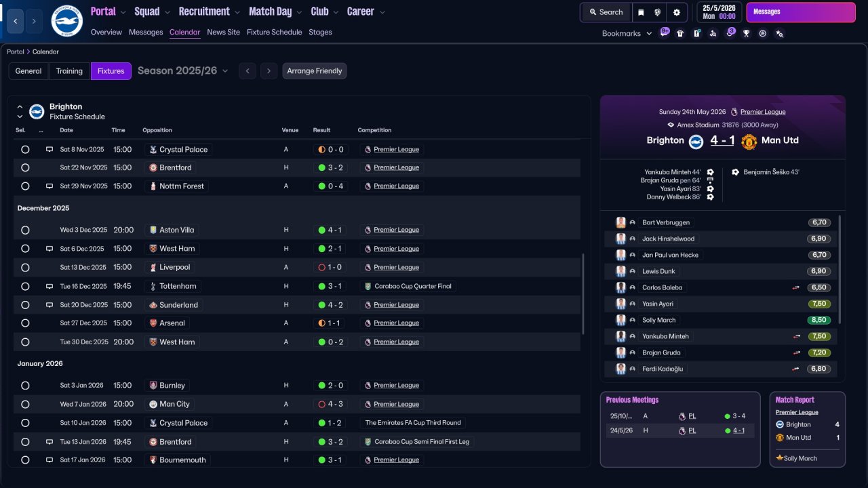
Task: Select the Bournemouth 17 Jan fixture radio
Action: [x=25, y=460]
